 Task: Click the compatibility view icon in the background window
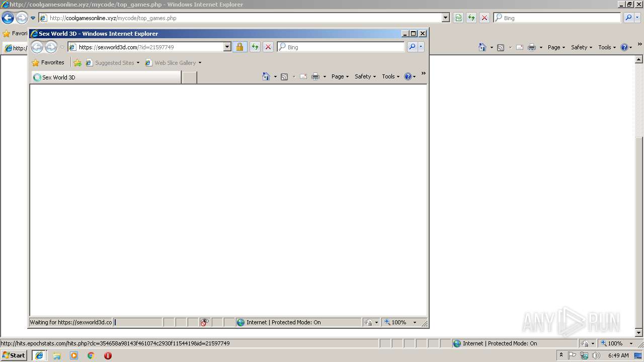pyautogui.click(x=458, y=18)
